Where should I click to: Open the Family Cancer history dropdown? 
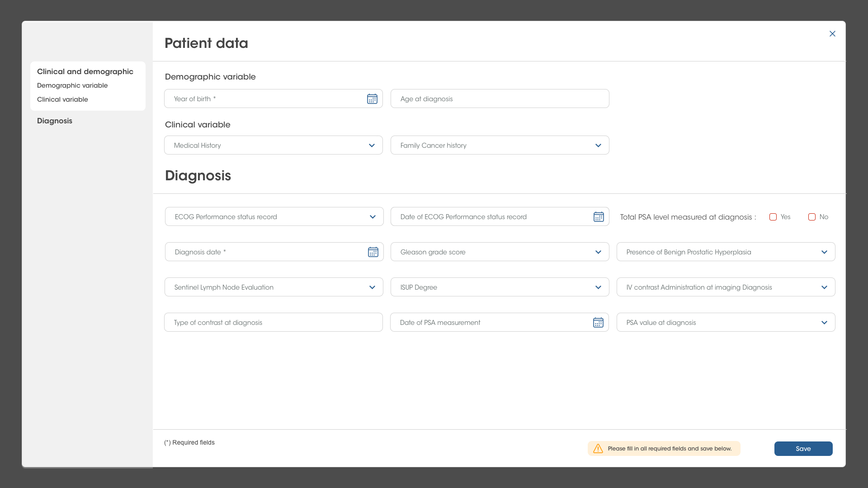(598, 145)
